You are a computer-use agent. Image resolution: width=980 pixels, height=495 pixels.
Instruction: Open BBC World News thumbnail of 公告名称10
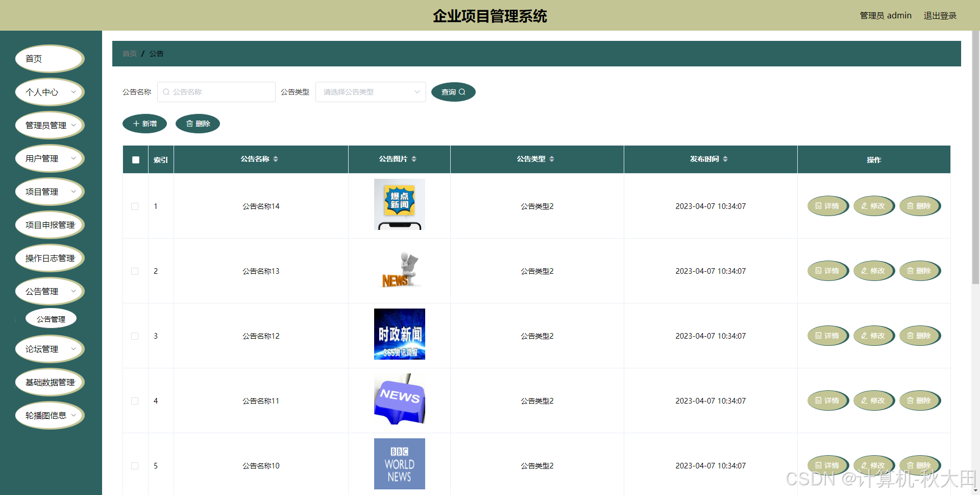click(400, 464)
